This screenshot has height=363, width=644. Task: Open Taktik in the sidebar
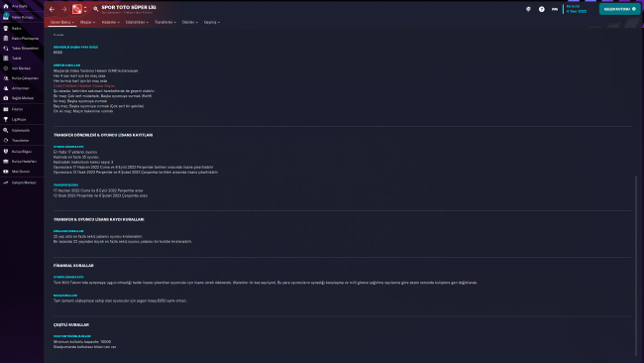(17, 59)
